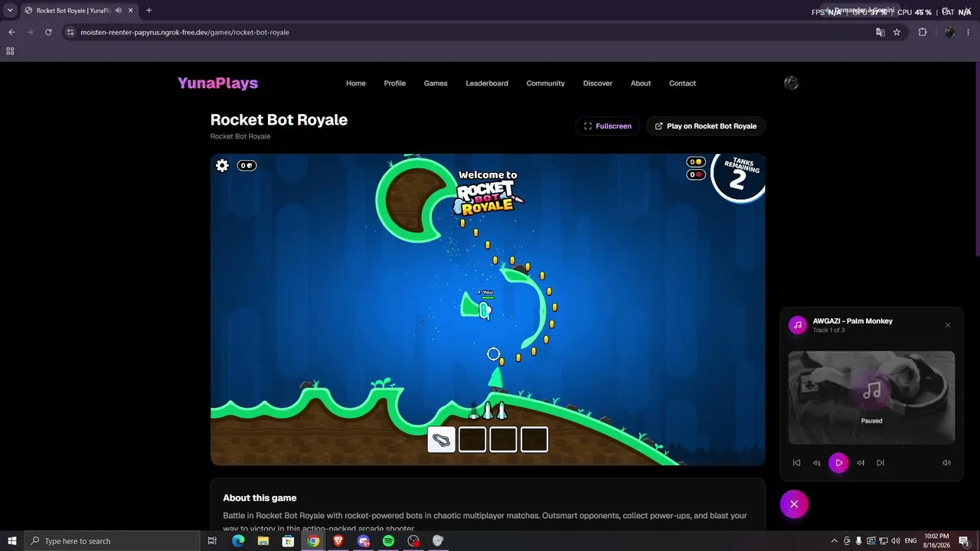Mute the music player audio

coord(946,463)
